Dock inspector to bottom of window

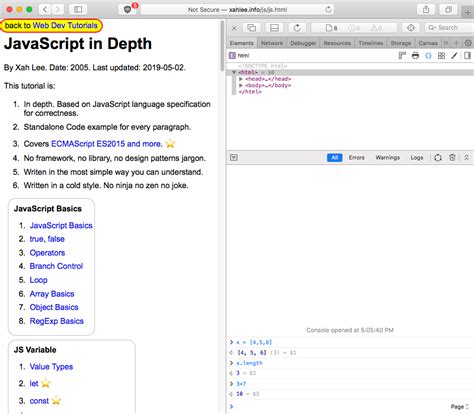[274, 28]
